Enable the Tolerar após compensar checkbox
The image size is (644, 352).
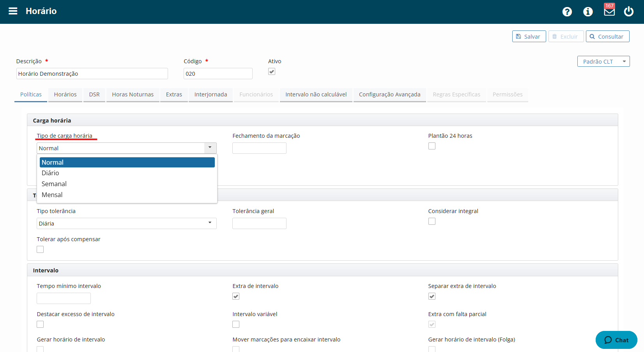click(40, 249)
